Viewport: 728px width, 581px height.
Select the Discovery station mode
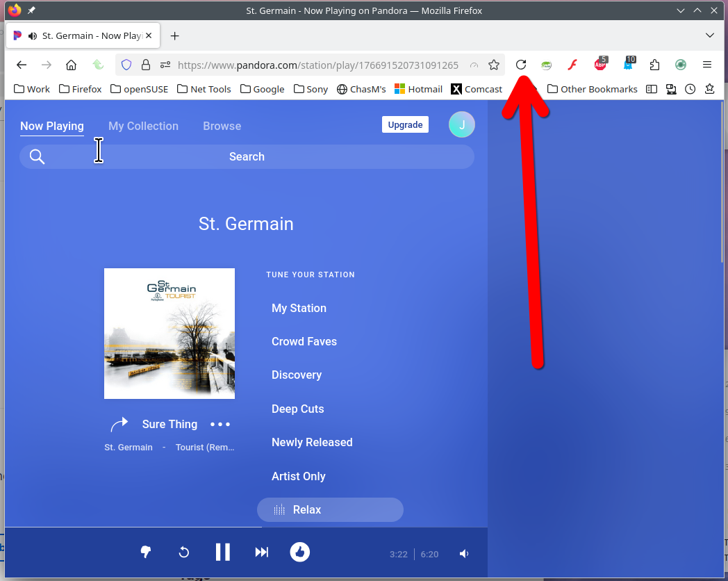[297, 375]
